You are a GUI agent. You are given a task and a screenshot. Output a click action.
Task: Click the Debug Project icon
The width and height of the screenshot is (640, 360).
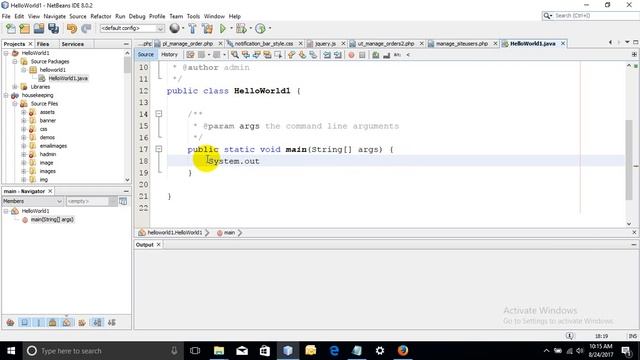(241, 29)
